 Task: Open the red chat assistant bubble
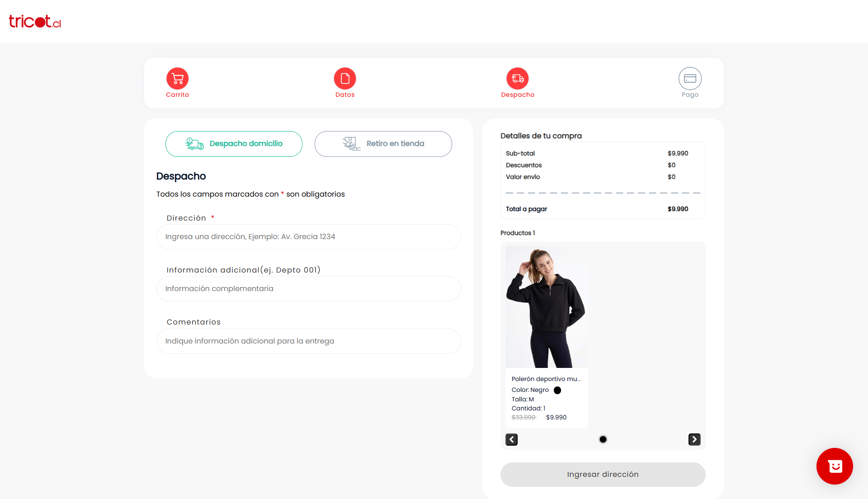click(x=835, y=466)
